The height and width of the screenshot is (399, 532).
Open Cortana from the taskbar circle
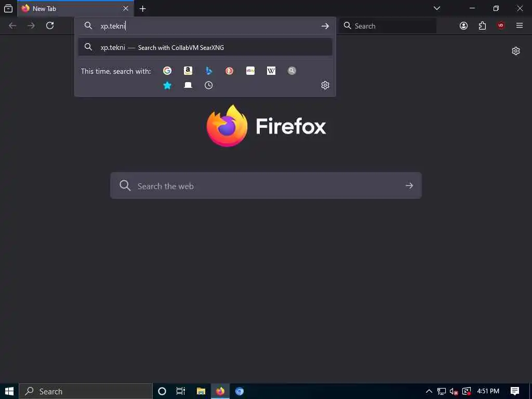pyautogui.click(x=162, y=391)
